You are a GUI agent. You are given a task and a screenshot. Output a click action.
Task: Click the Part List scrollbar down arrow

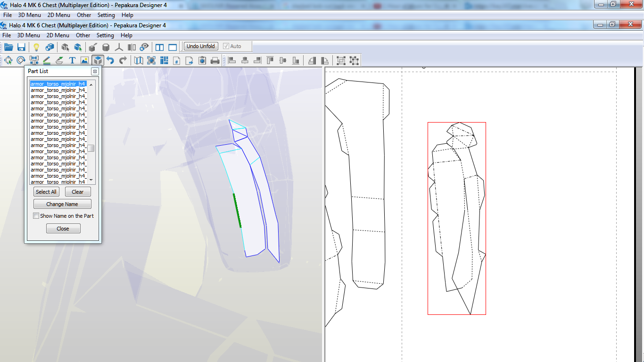coord(91,181)
